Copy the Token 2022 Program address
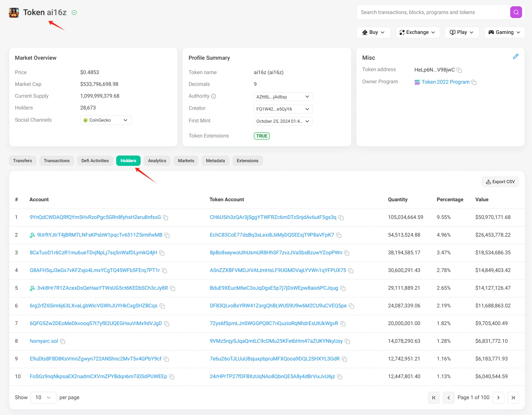This screenshot has width=532, height=415. tap(474, 82)
